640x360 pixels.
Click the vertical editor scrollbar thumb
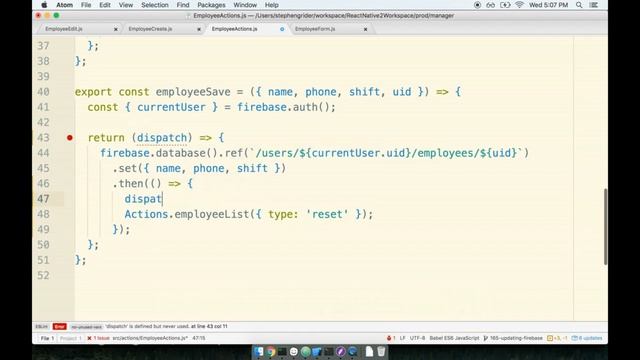click(x=605, y=227)
